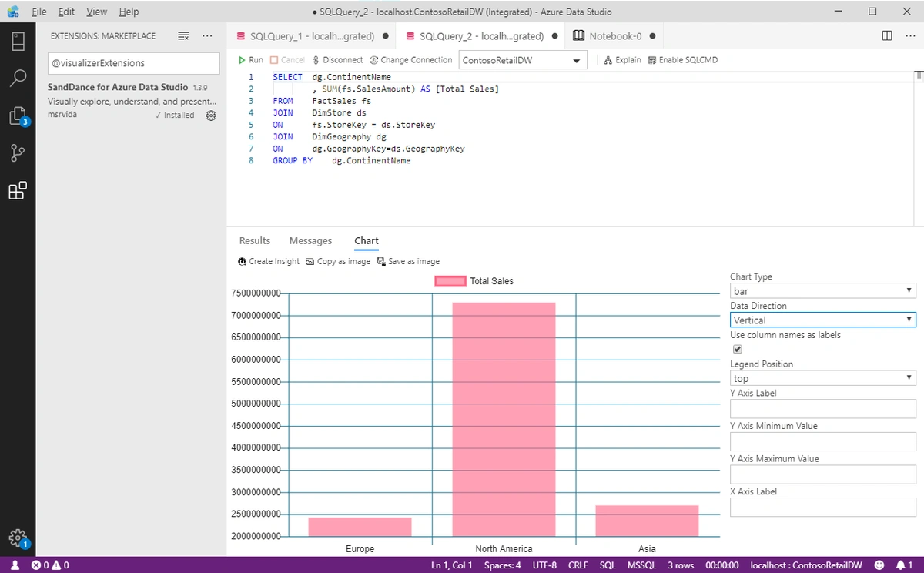
Task: Open the View menu
Action: point(97,12)
